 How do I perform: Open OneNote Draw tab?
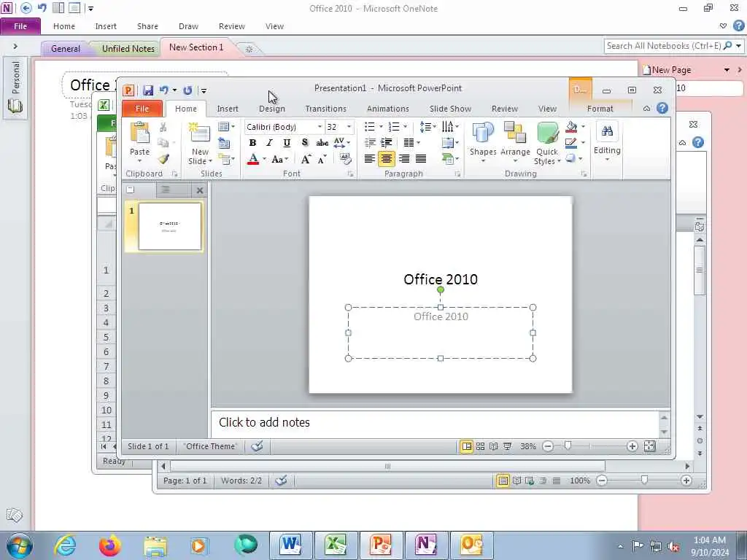(x=188, y=26)
